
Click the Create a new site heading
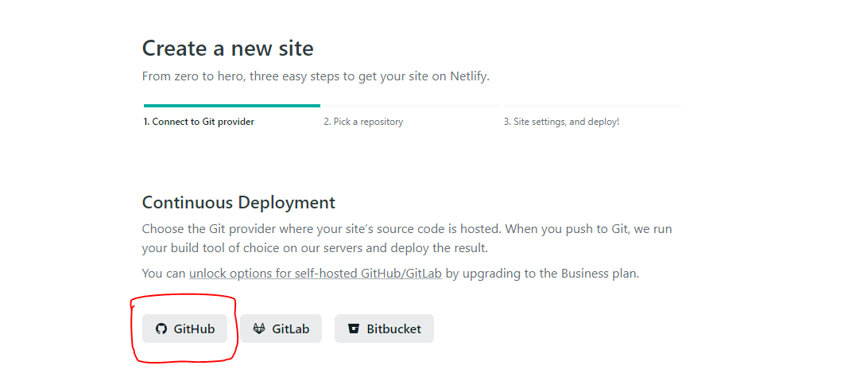pyautogui.click(x=228, y=49)
